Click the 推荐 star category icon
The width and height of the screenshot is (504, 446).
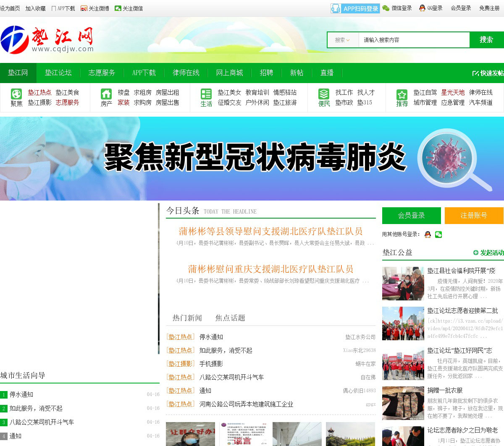[402, 94]
